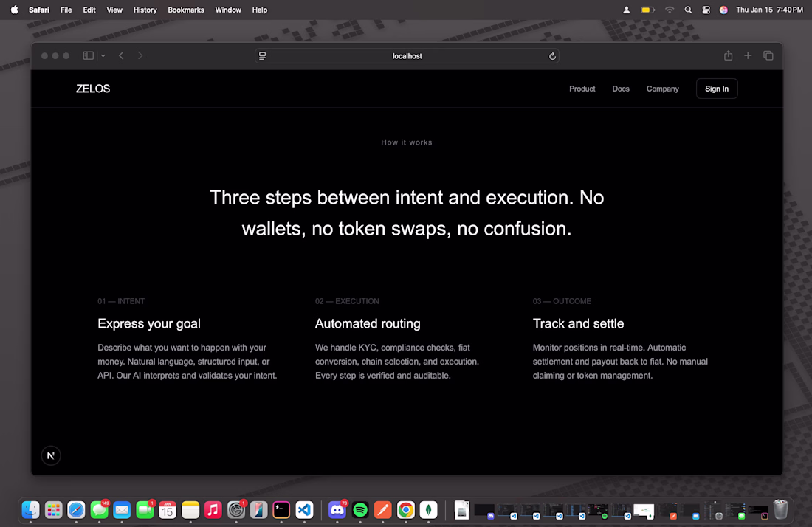
Task: Open Discord from the dock
Action: tap(337, 510)
